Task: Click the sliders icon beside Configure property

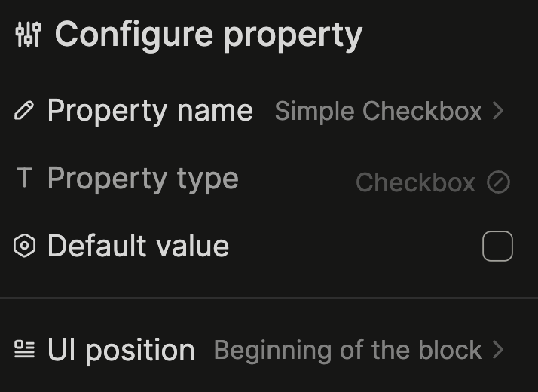Action: (x=28, y=35)
